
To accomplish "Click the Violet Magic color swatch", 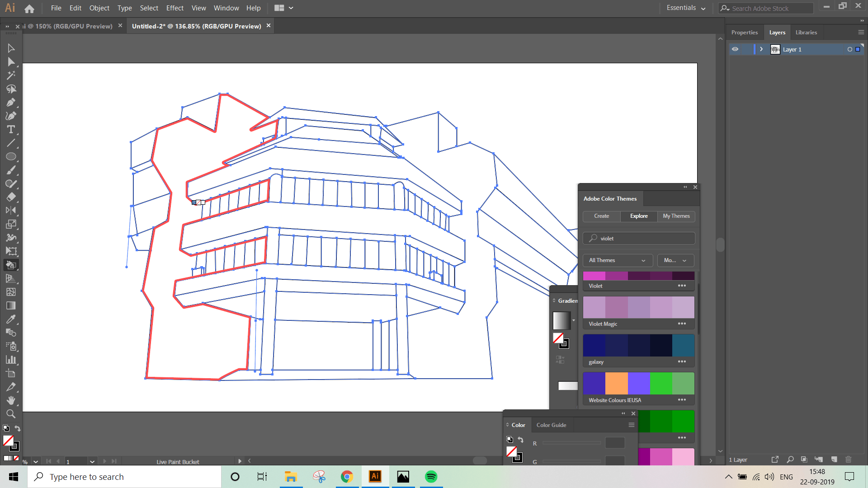I will (x=638, y=307).
